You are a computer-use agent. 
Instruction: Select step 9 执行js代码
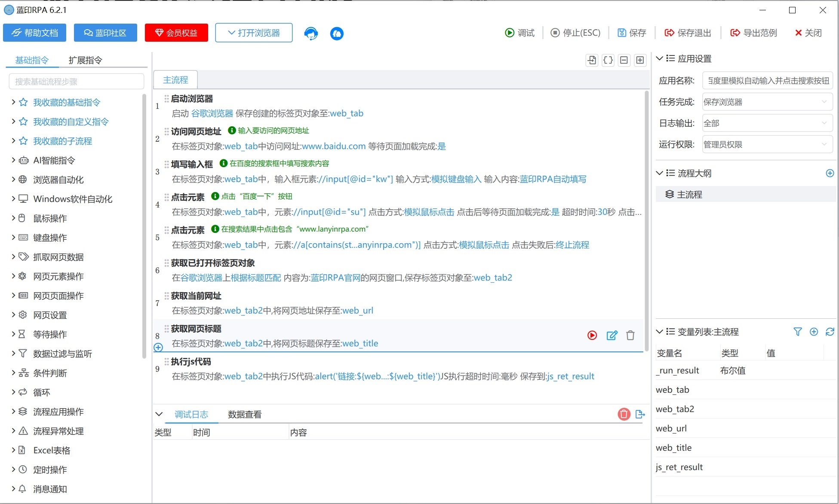[x=398, y=369]
